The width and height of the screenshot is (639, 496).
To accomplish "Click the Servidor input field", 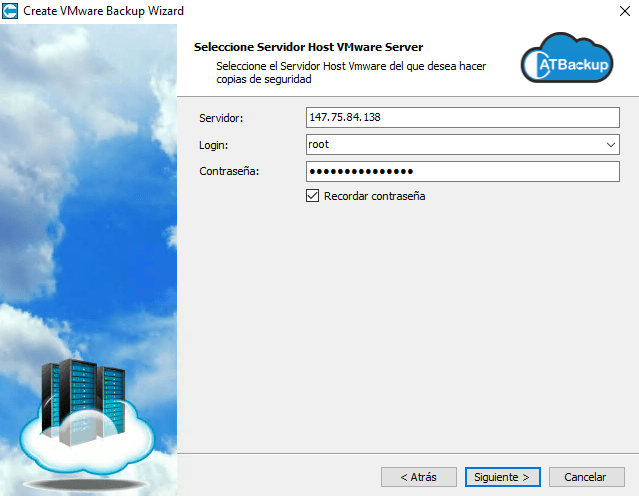I will (463, 117).
